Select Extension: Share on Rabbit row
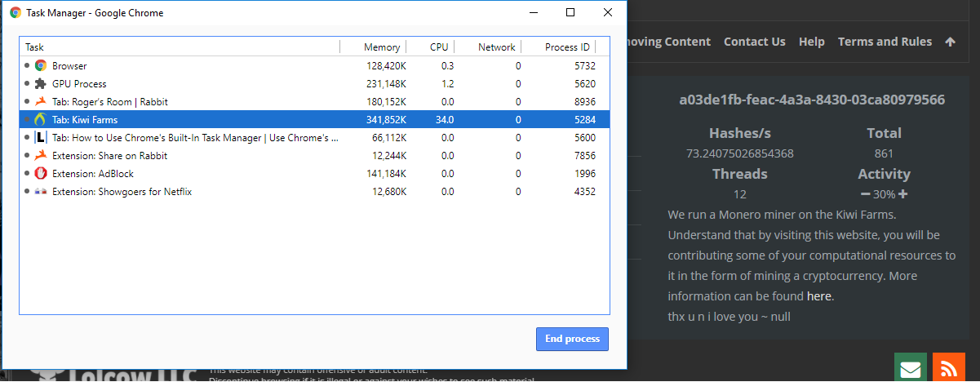Image resolution: width=980 pixels, height=382 pixels. point(314,156)
